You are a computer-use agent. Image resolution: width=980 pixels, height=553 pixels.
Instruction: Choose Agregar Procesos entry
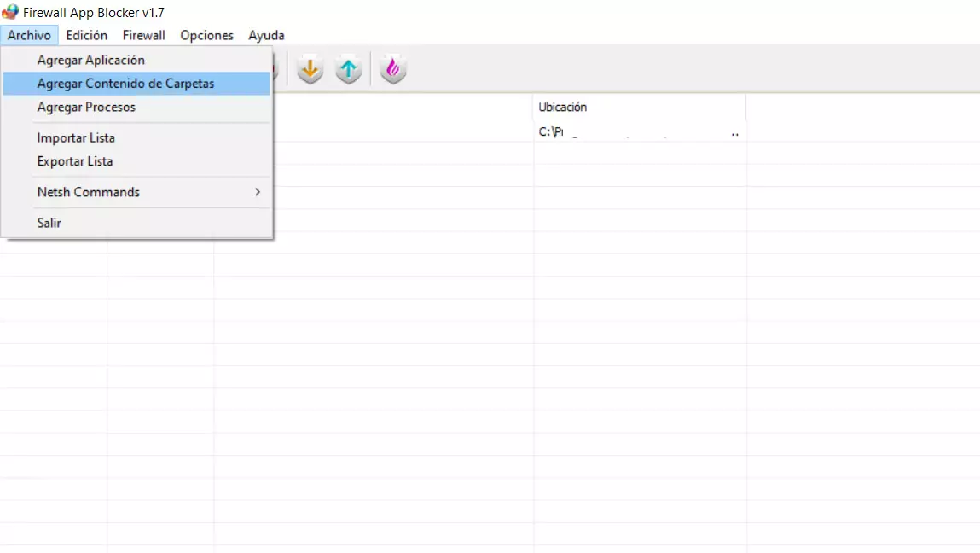click(136, 107)
